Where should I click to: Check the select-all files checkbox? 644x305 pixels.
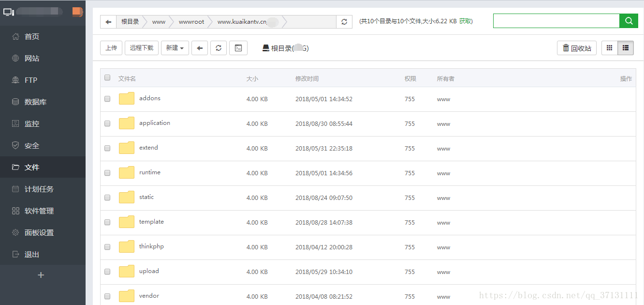pyautogui.click(x=107, y=78)
